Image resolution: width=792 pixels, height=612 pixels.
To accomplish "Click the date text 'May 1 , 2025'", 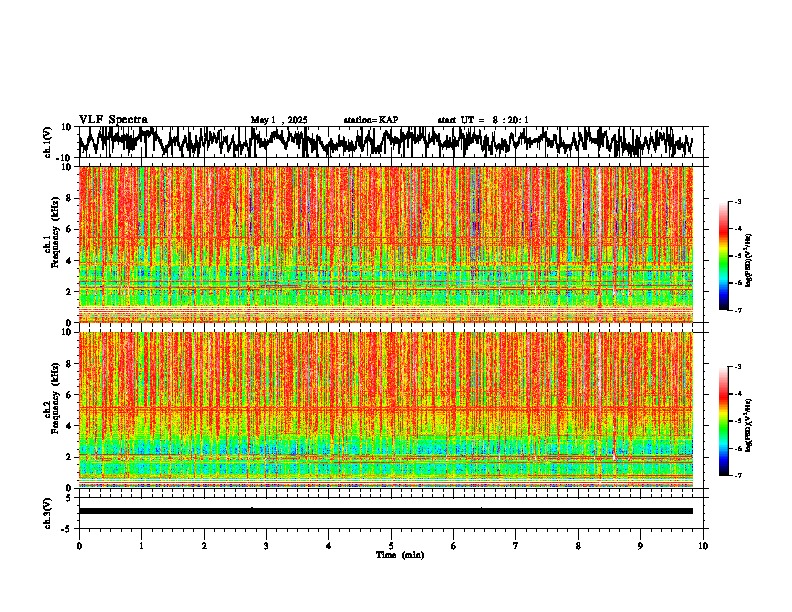I will click(279, 120).
